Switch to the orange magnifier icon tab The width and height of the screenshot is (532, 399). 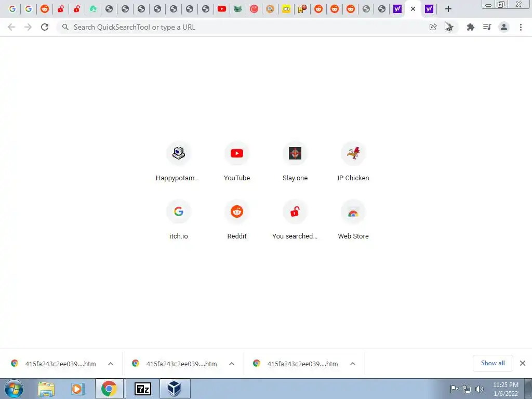(x=270, y=9)
